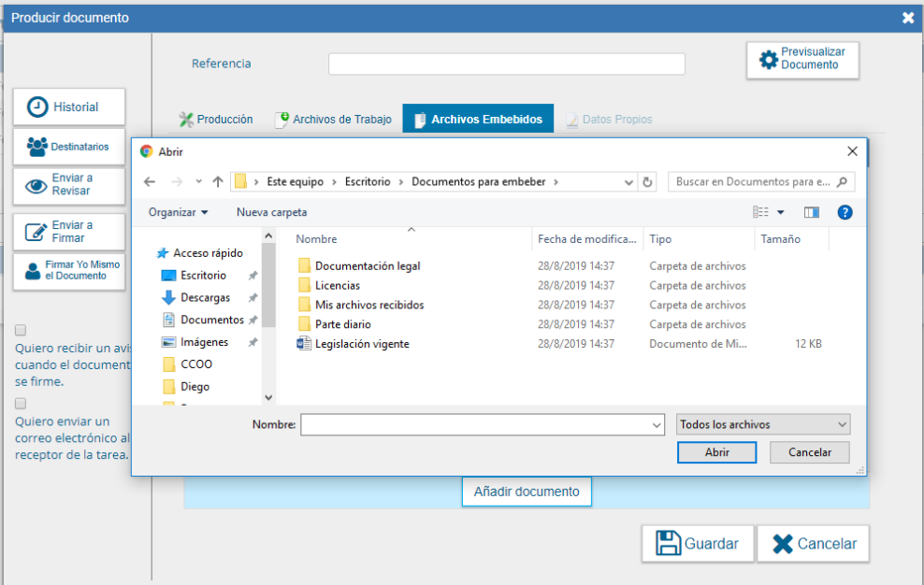
Task: Open Legislación vigente Word document
Action: click(x=361, y=344)
